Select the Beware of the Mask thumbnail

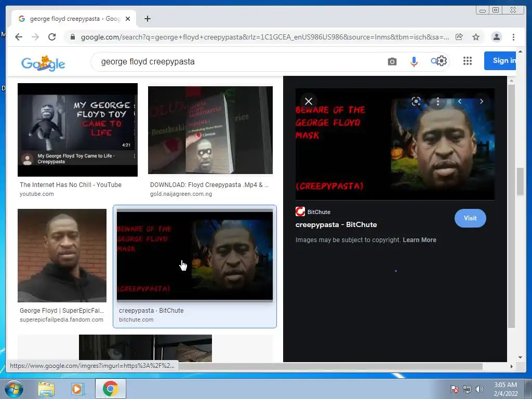click(195, 256)
